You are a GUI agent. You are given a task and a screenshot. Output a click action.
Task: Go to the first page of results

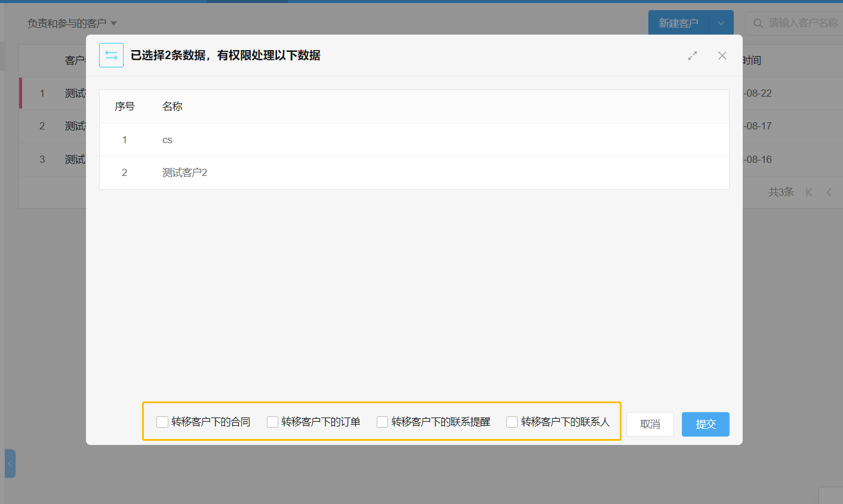pos(809,192)
